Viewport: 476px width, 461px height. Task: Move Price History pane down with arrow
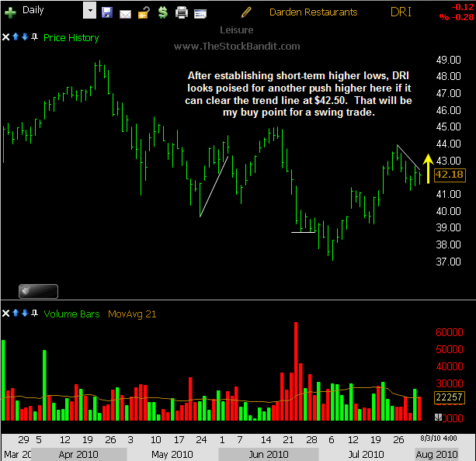coord(25,37)
